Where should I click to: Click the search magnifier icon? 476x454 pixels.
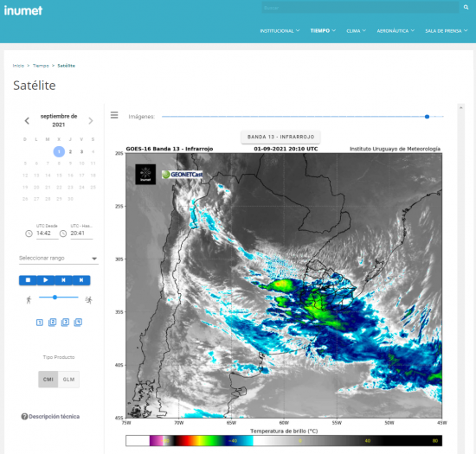466,8
